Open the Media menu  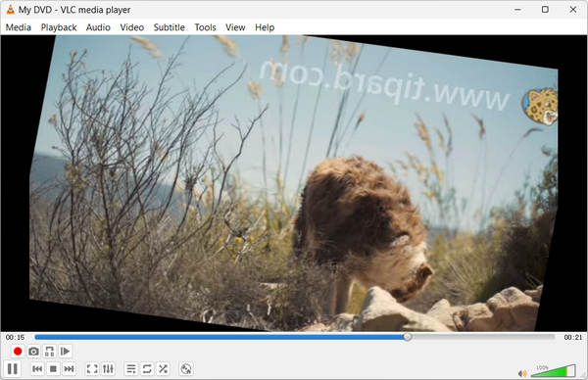click(18, 27)
